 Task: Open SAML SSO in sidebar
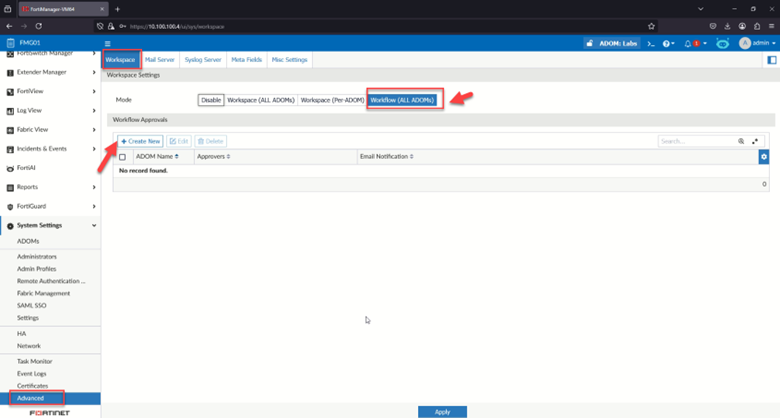tap(31, 306)
